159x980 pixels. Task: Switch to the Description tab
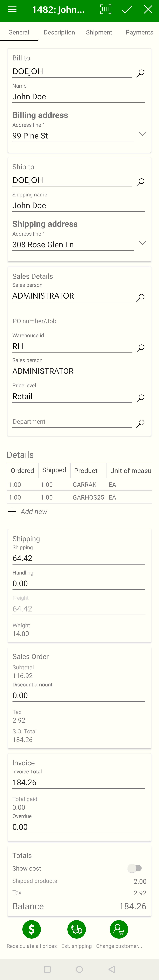click(x=59, y=32)
